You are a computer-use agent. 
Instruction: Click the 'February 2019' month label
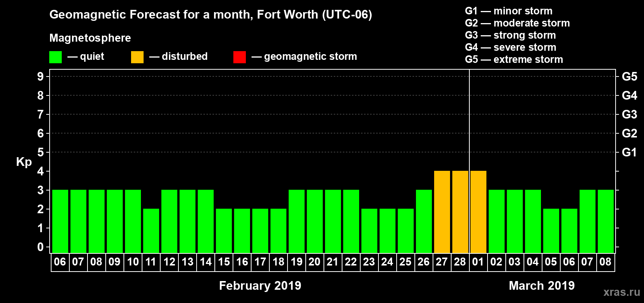click(x=260, y=286)
